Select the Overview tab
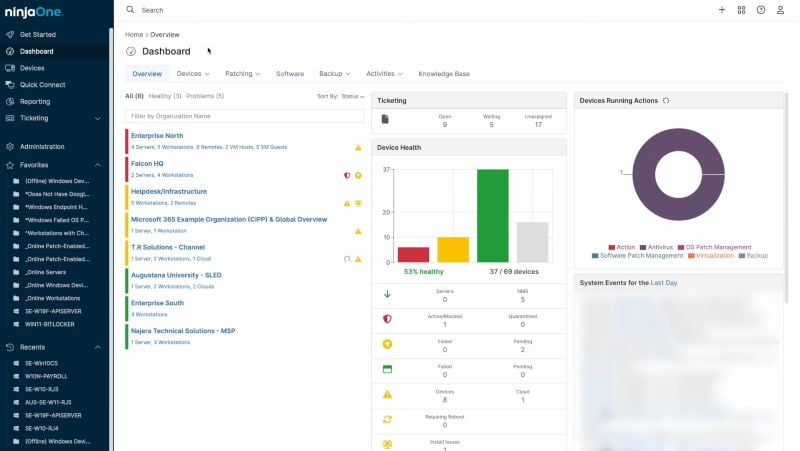This screenshot has width=800, height=451. 147,73
